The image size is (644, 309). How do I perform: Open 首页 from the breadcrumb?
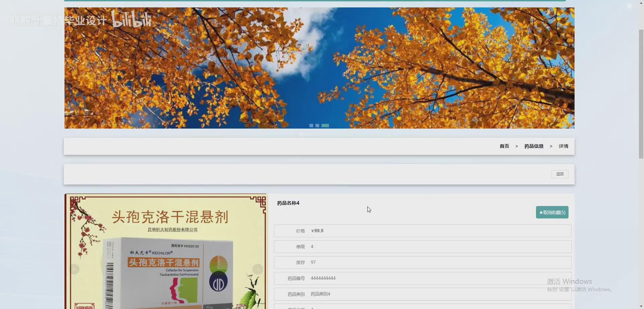point(504,146)
